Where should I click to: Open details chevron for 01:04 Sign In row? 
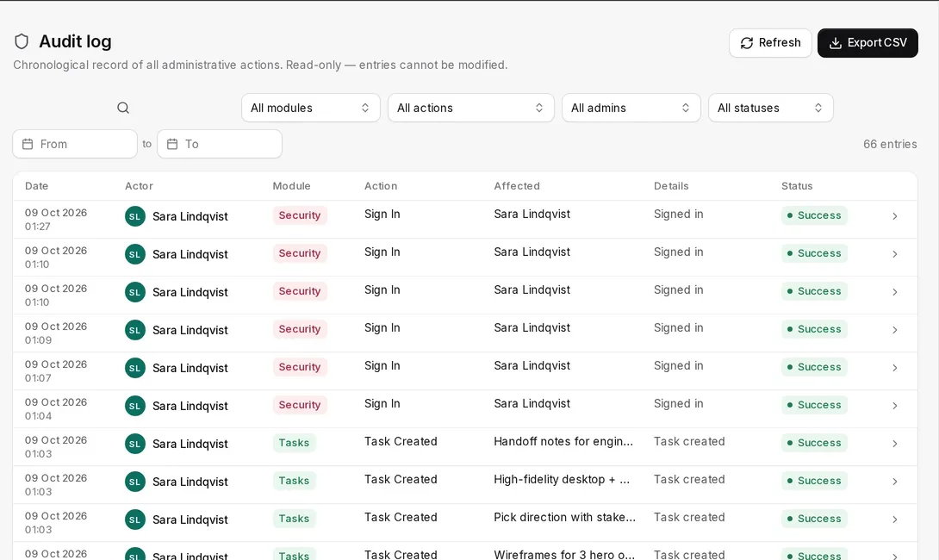tap(895, 406)
